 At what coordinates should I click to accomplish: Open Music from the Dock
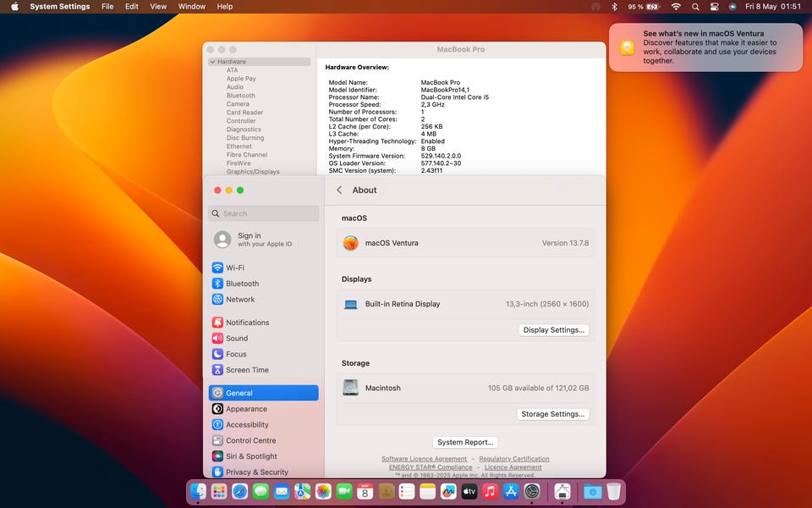pos(490,491)
